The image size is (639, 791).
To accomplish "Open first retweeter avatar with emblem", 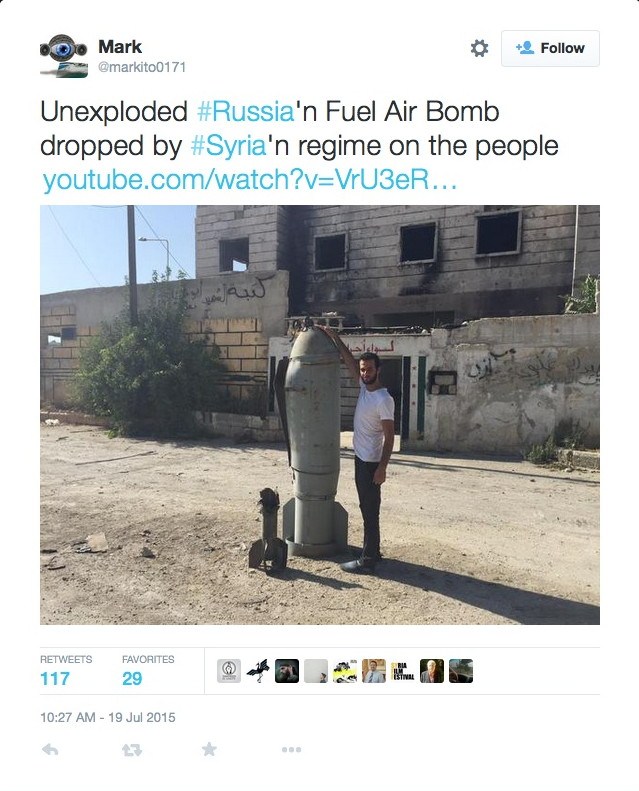I will coord(229,671).
